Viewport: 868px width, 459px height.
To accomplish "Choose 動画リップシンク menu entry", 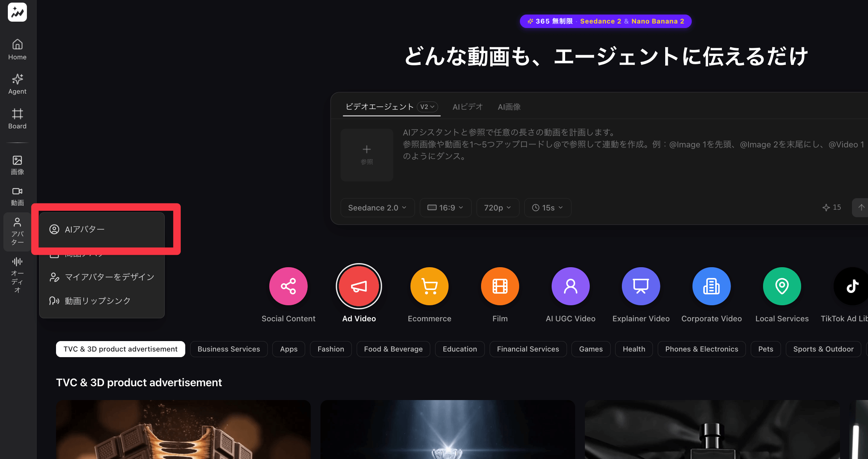I will point(97,301).
